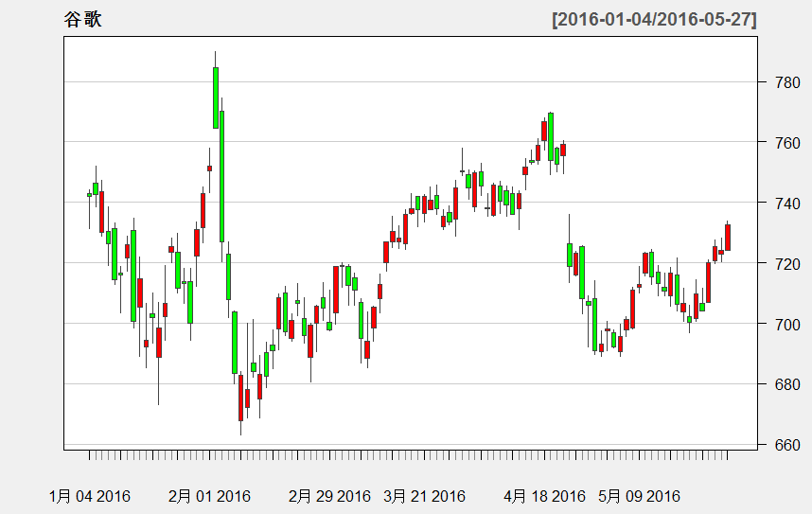
Task: Click the 760 price axis label
Action: point(787,143)
